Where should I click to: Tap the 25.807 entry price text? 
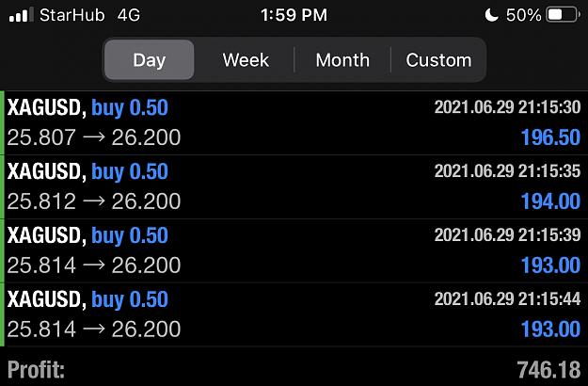click(x=41, y=137)
